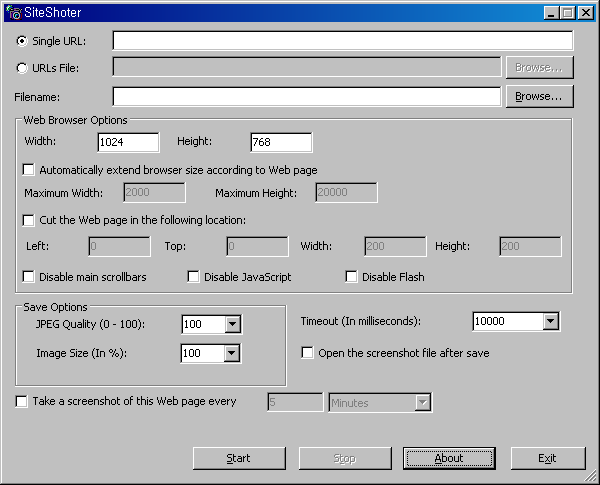
Task: Click the cut Height field showing 200
Action: pos(530,246)
